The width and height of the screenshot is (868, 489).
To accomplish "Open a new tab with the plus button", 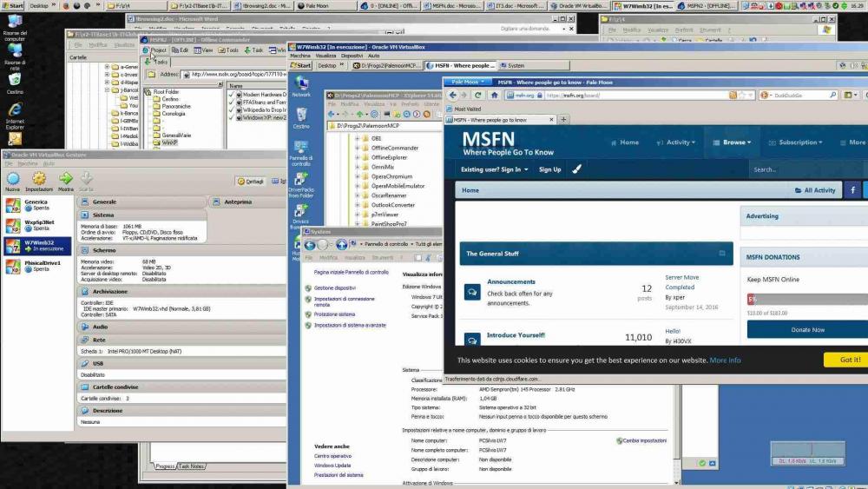I will pos(563,120).
